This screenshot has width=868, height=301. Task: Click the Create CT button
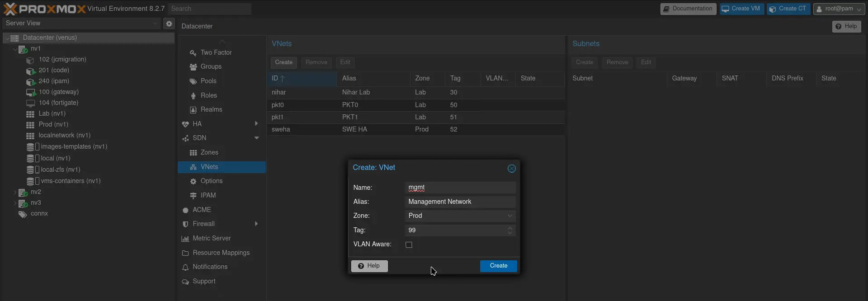[788, 9]
